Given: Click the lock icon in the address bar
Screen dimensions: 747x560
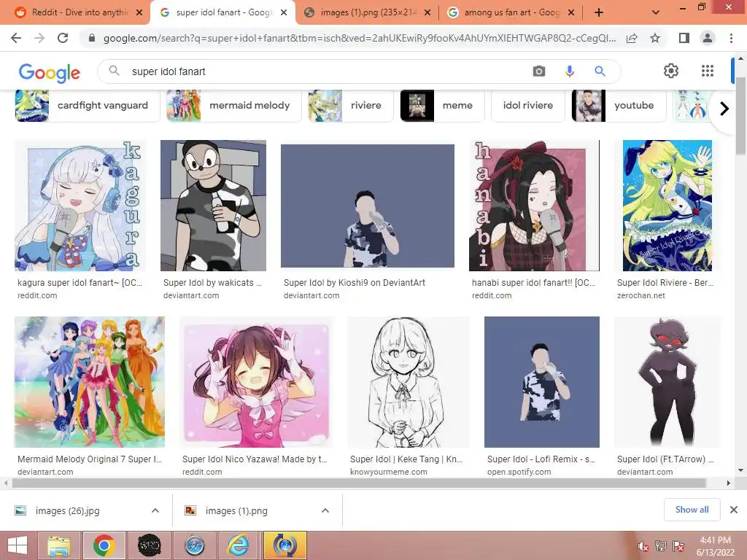Looking at the screenshot, I should point(92,38).
